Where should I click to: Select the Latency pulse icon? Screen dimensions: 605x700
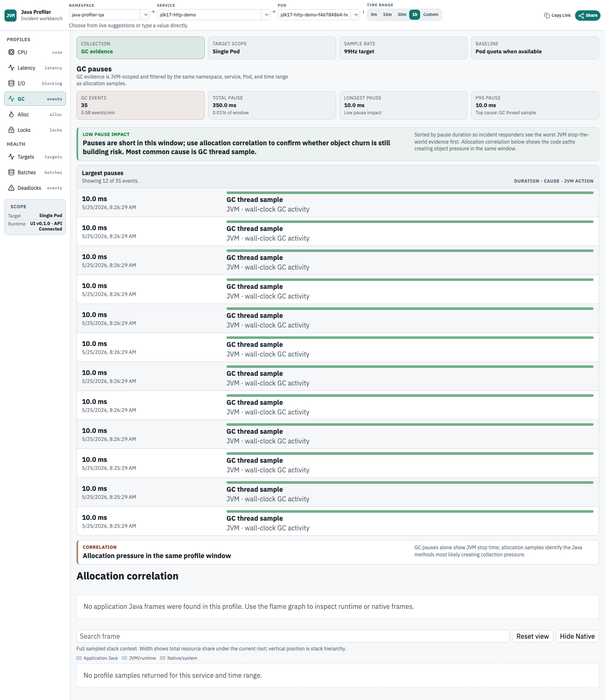[x=11, y=68]
